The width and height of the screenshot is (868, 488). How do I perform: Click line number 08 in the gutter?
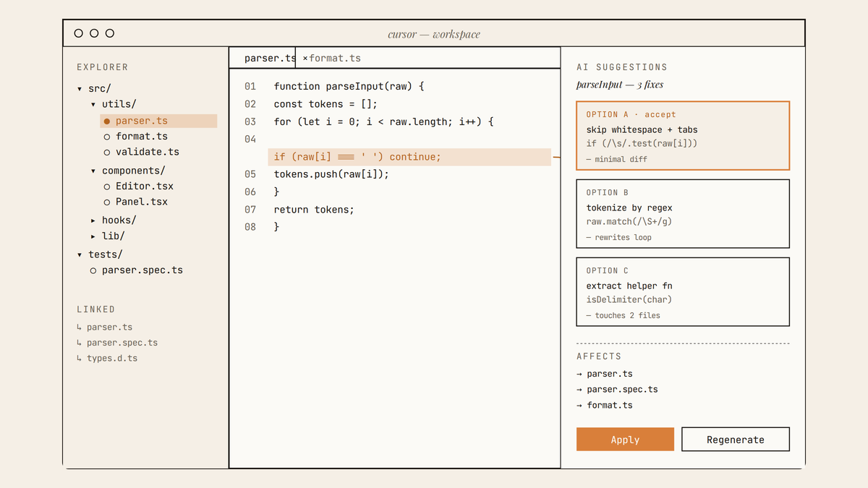tap(250, 227)
